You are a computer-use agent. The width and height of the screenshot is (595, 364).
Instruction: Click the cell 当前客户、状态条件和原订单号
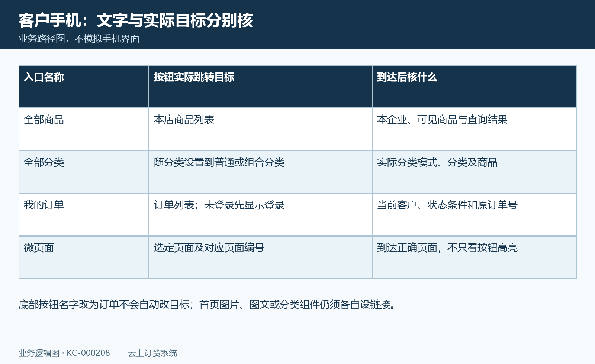point(474,215)
